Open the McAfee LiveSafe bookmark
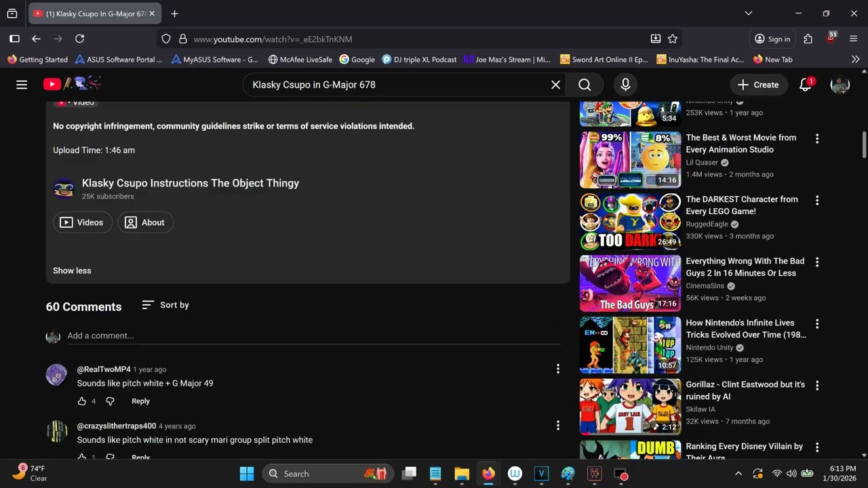 tap(300, 60)
